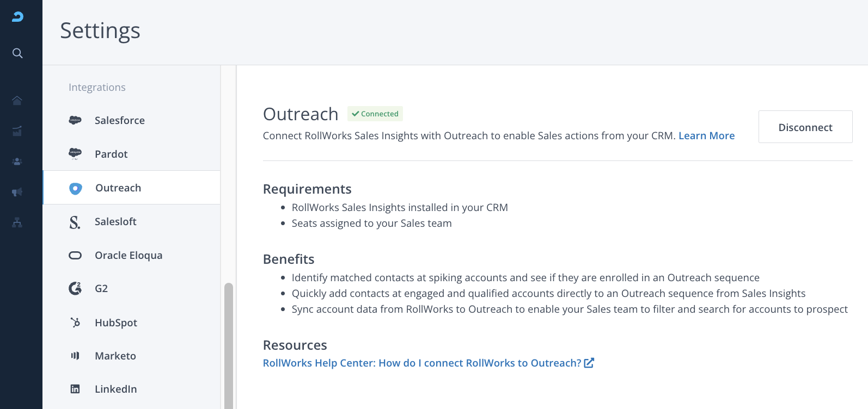Open the audiences people icon

[17, 162]
